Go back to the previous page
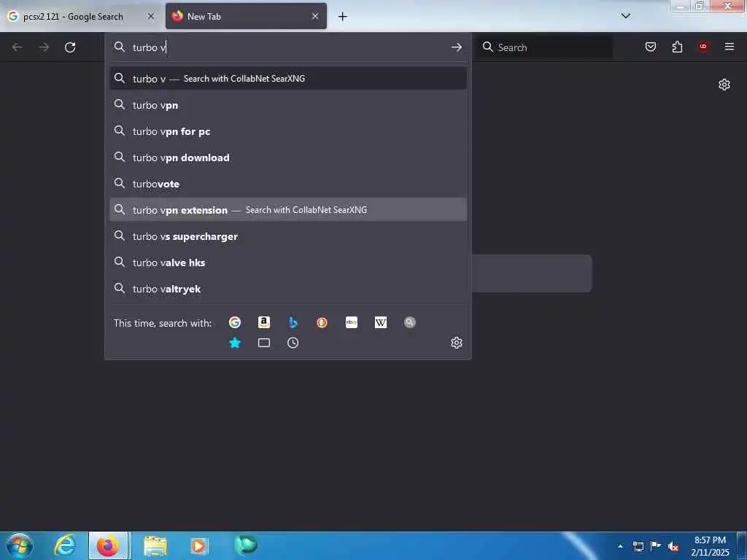 tap(18, 47)
